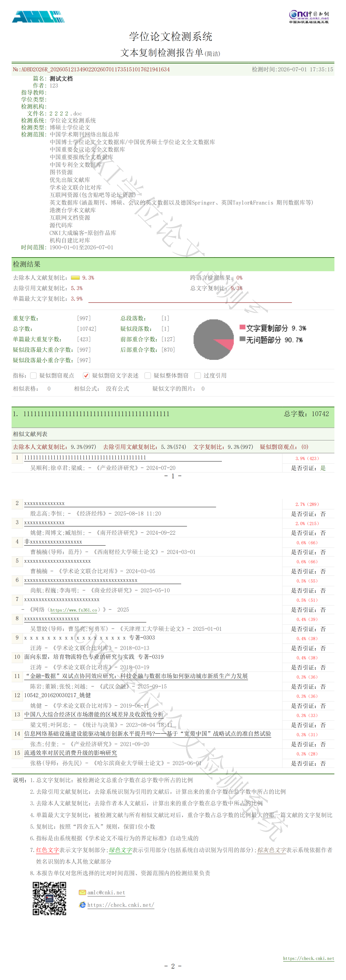The width and height of the screenshot is (346, 980).
Task: Click the pink 文字复制部分 legend swatch
Action: pyautogui.click(x=242, y=327)
